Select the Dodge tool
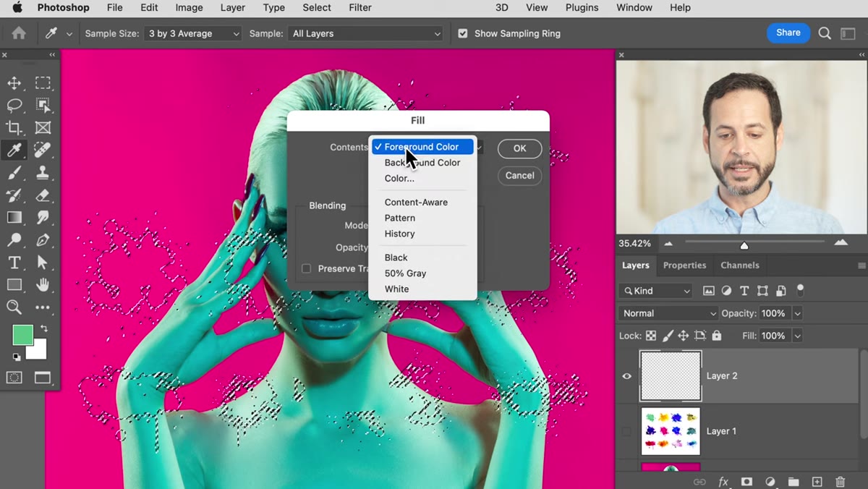The image size is (868, 489). (x=14, y=240)
